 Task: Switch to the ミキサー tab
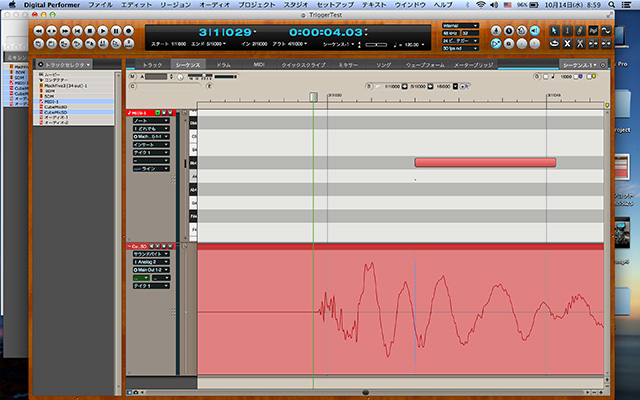click(347, 64)
